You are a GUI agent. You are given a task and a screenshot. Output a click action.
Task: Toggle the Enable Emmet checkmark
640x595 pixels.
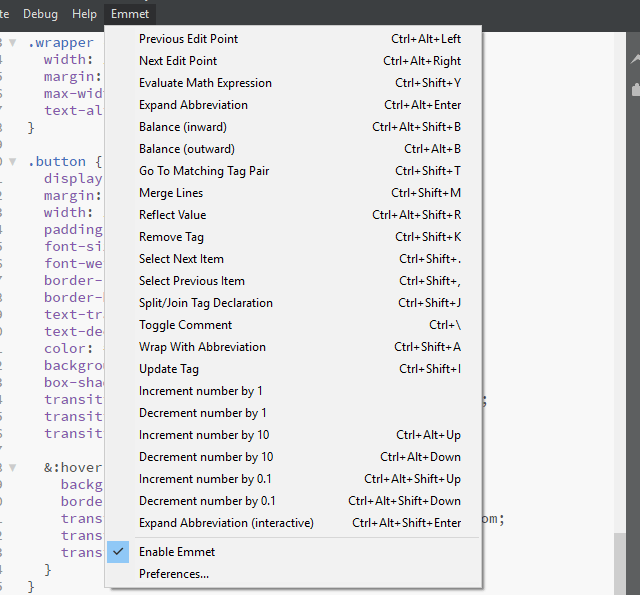click(x=118, y=552)
